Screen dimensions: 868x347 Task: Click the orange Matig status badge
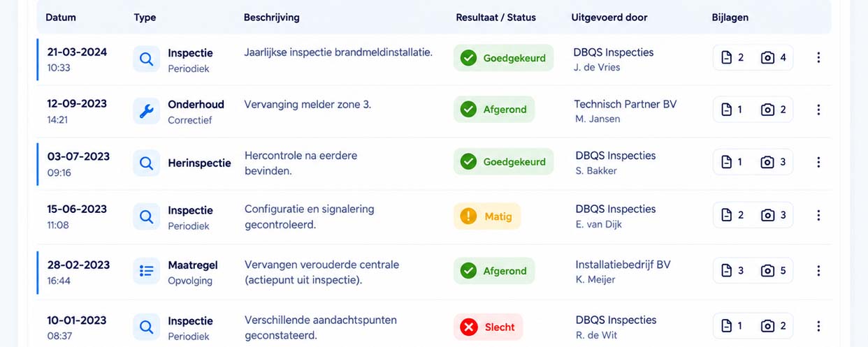(487, 216)
